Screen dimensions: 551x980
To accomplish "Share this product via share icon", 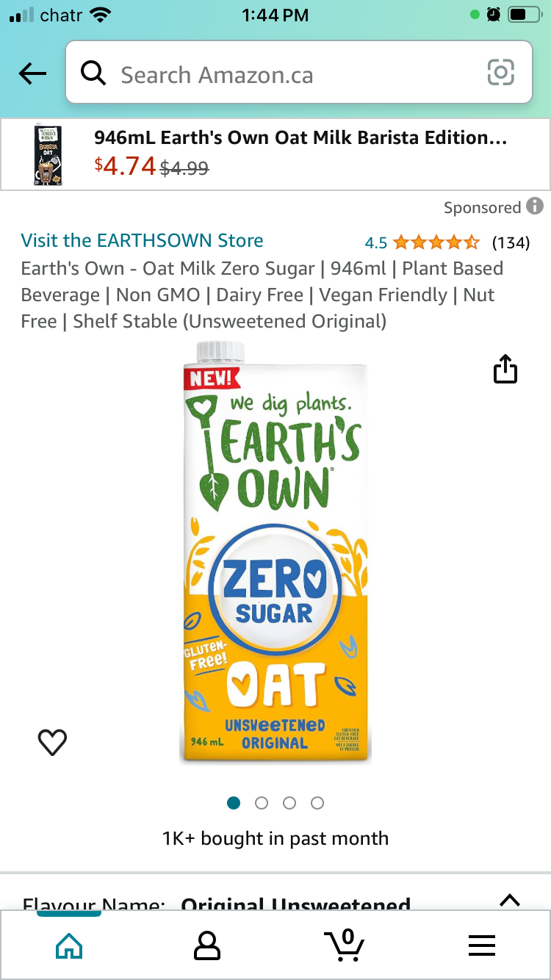I will pos(505,369).
